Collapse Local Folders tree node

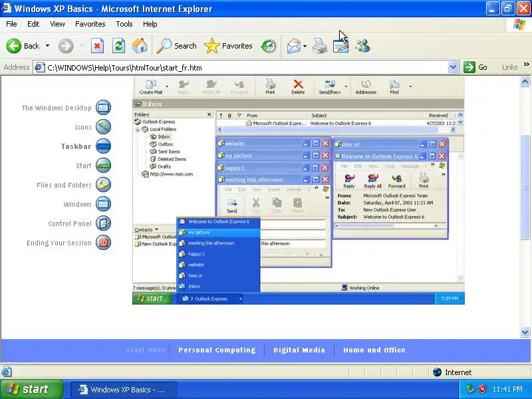tap(138, 130)
